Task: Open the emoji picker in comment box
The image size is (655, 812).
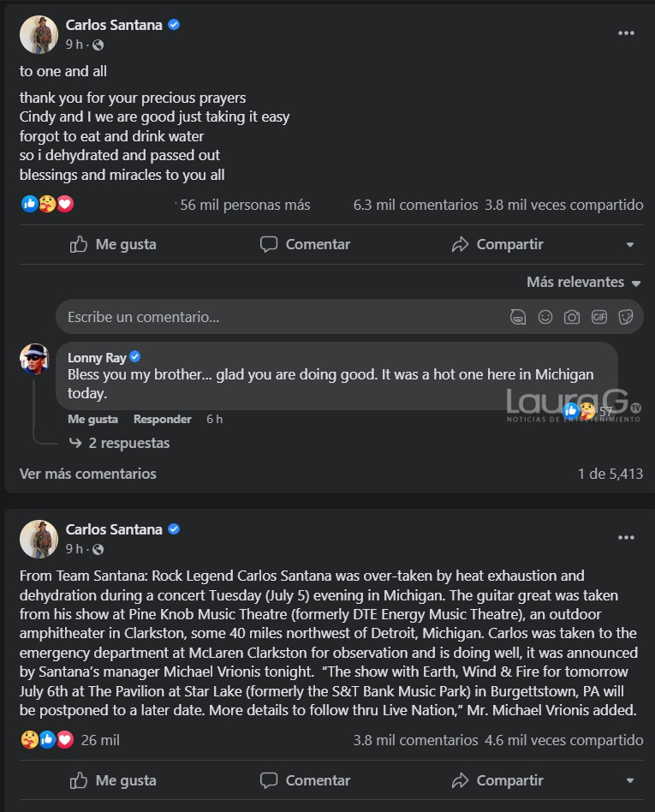Action: click(x=545, y=317)
